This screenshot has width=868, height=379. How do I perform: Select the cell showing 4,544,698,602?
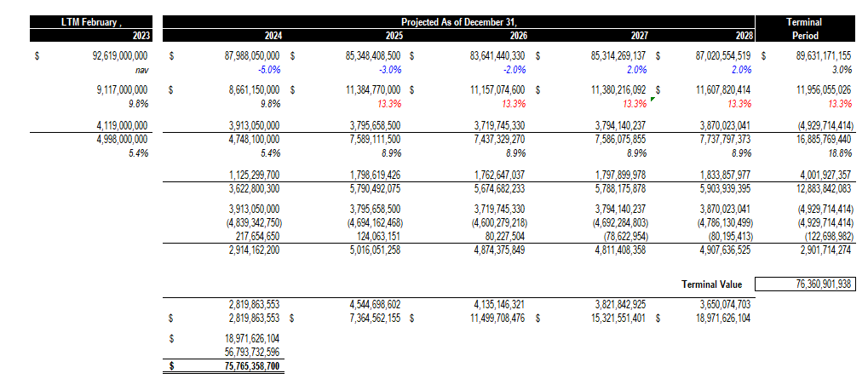375,305
